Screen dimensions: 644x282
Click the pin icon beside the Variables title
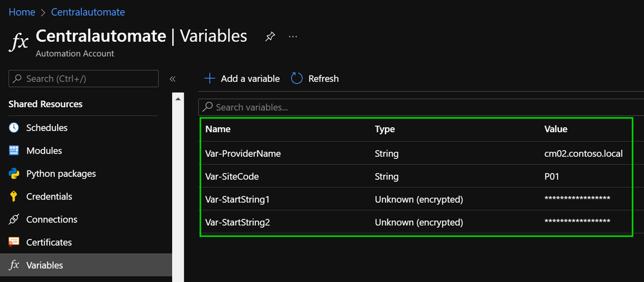coord(270,37)
